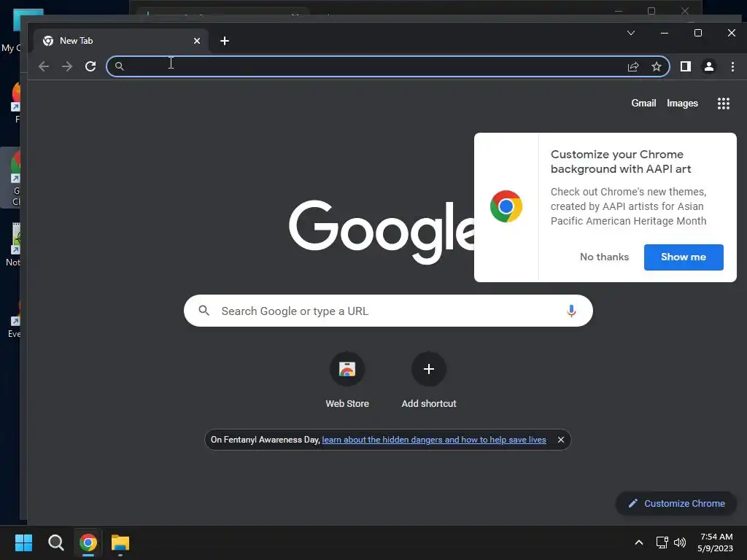Open Gmail link
Viewport: 747px width, 560px height.
tap(643, 104)
